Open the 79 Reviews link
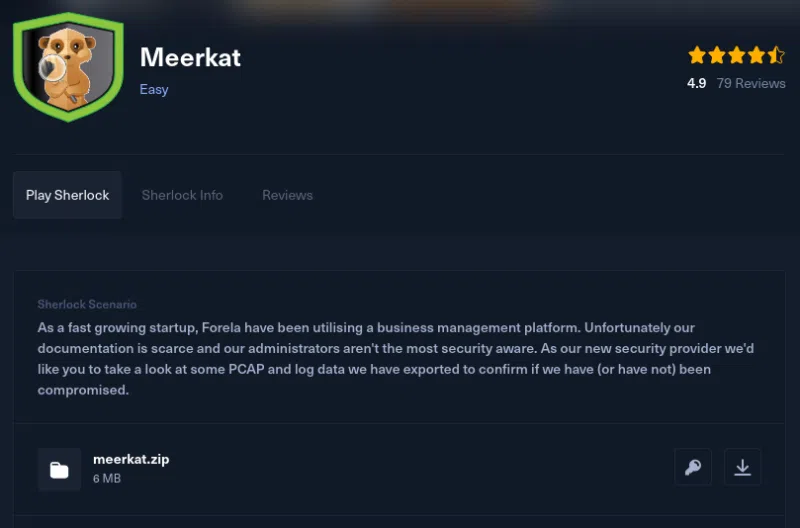Screen dimensions: 800x528 (x=751, y=83)
